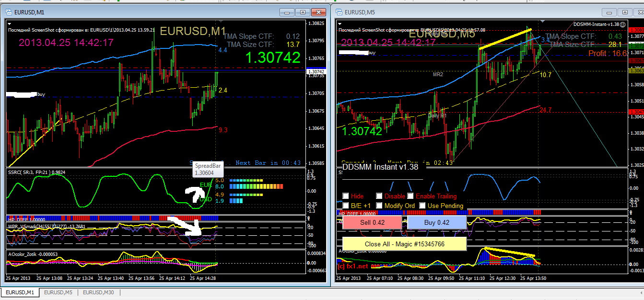Viewport: 644px width, 300px height.
Task: Switch to the EURUSD,M1 bottom tab
Action: pos(20,292)
